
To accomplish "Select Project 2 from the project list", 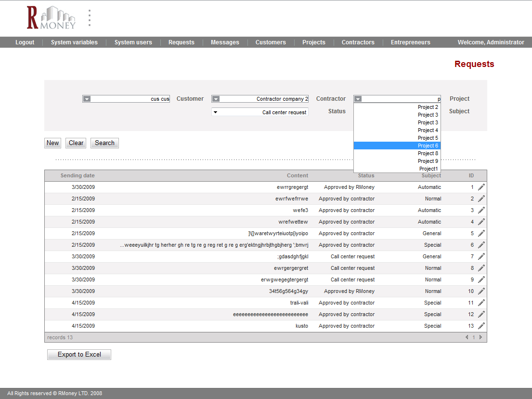I will click(397, 107).
